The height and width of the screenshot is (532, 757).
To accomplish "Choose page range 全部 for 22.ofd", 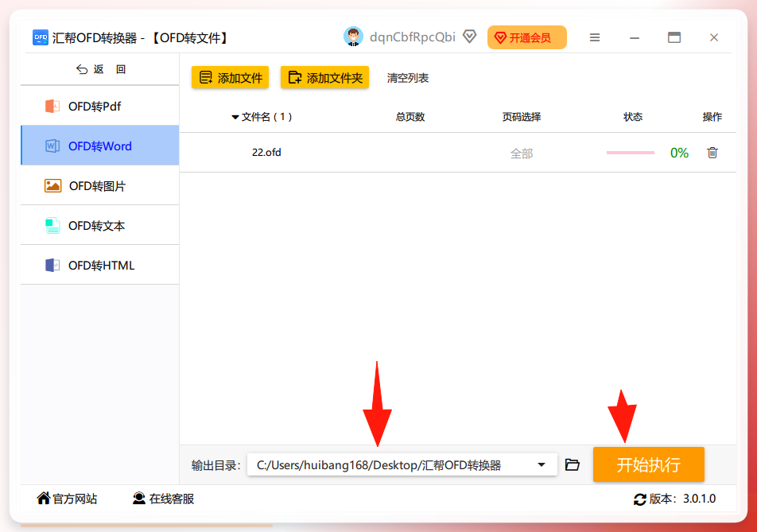I will tap(522, 153).
